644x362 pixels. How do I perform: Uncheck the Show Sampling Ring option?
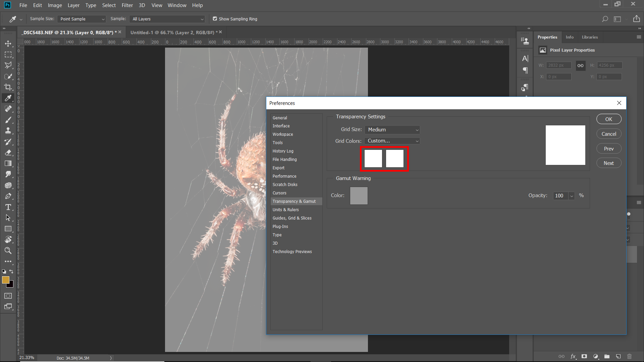pos(215,19)
